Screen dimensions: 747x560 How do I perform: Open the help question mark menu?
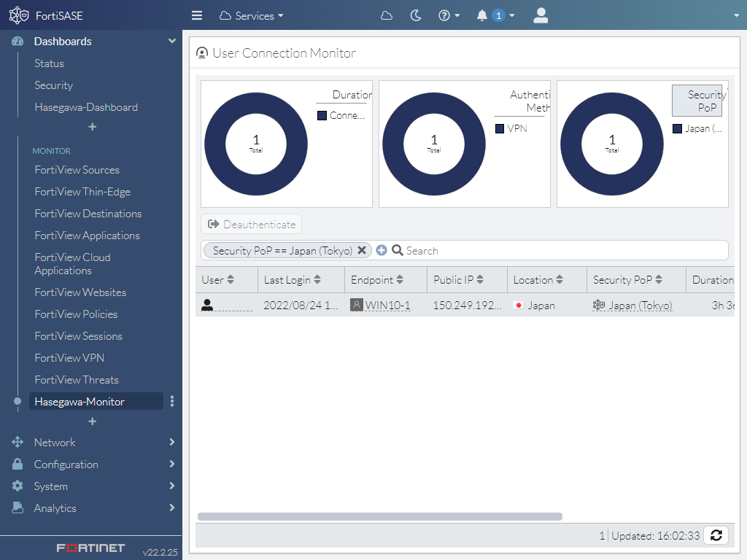pos(444,15)
